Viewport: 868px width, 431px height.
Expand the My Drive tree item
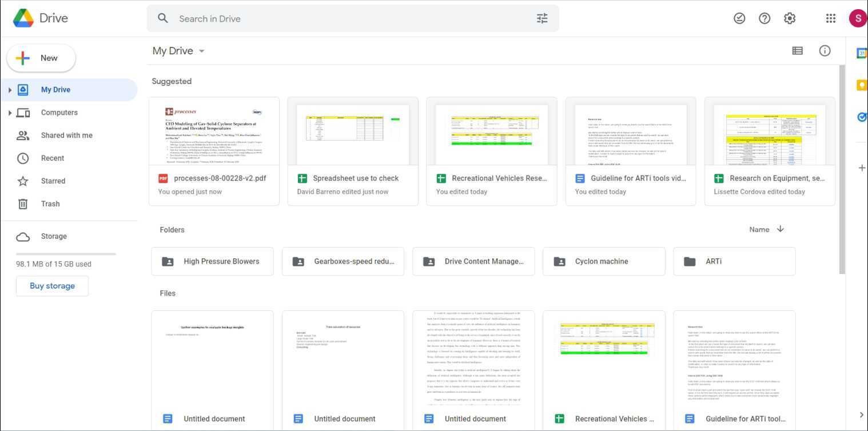click(10, 89)
